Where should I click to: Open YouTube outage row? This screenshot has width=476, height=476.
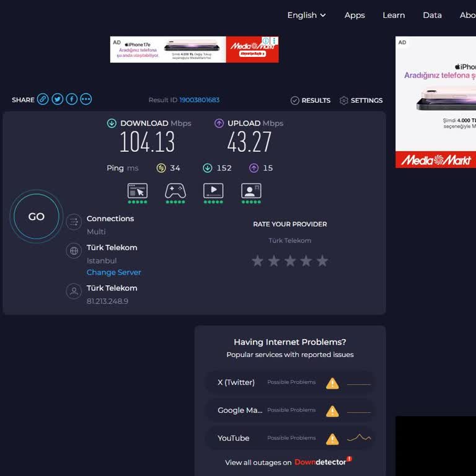[x=290, y=438]
